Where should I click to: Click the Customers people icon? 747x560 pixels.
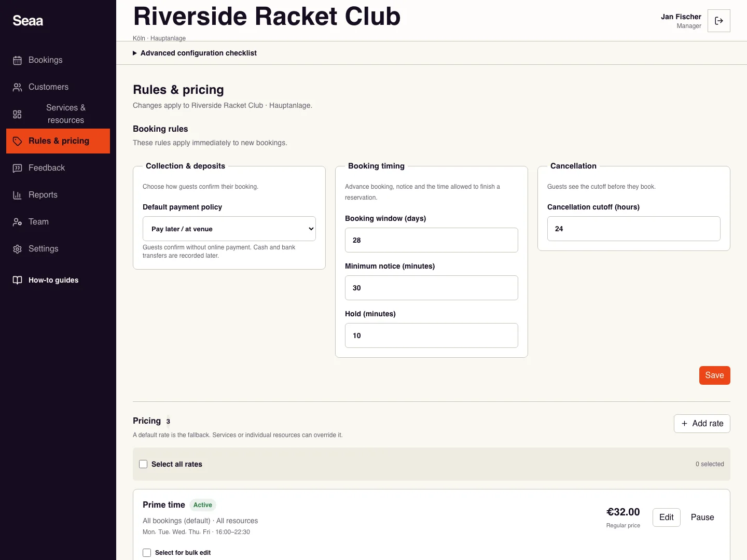17,87
